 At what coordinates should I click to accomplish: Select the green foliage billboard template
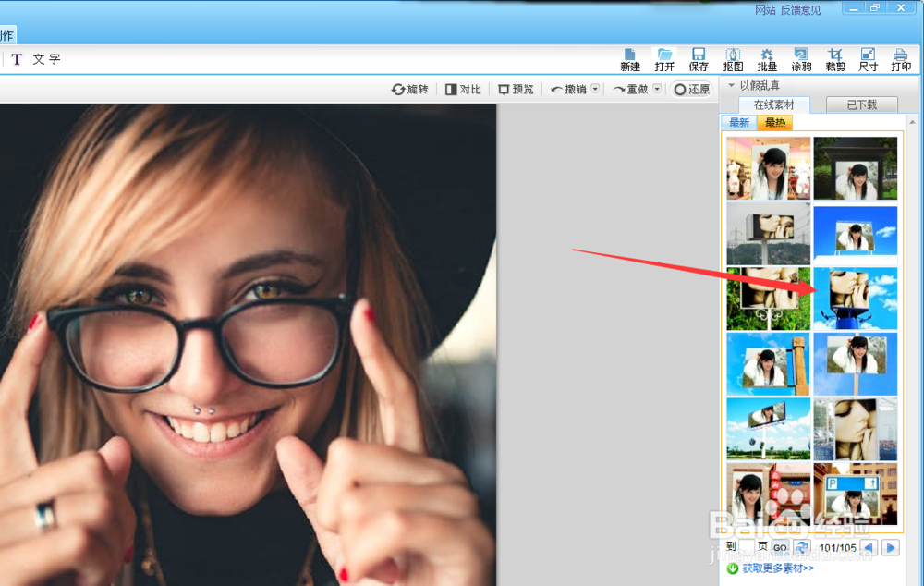coord(769,299)
